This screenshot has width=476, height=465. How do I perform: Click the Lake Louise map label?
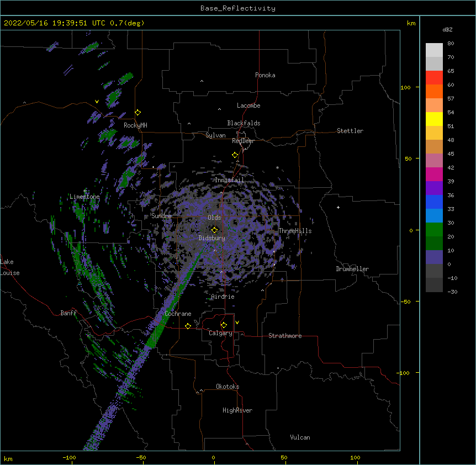(10, 267)
